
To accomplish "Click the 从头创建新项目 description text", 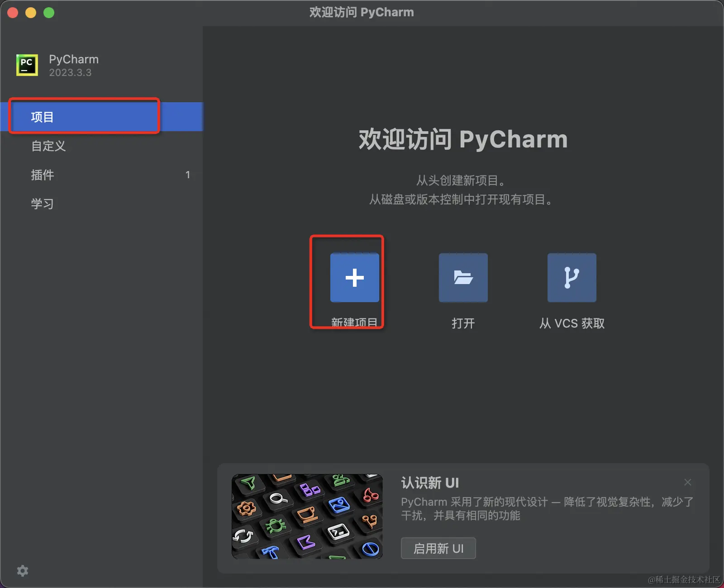I will [x=461, y=180].
